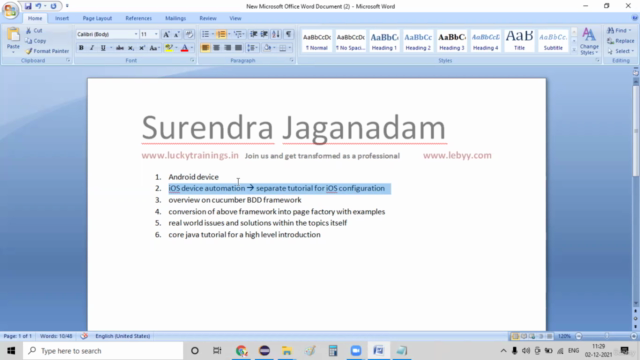Toggle Bold formatting
Image resolution: width=640 pixels, height=360 pixels.
click(x=81, y=48)
